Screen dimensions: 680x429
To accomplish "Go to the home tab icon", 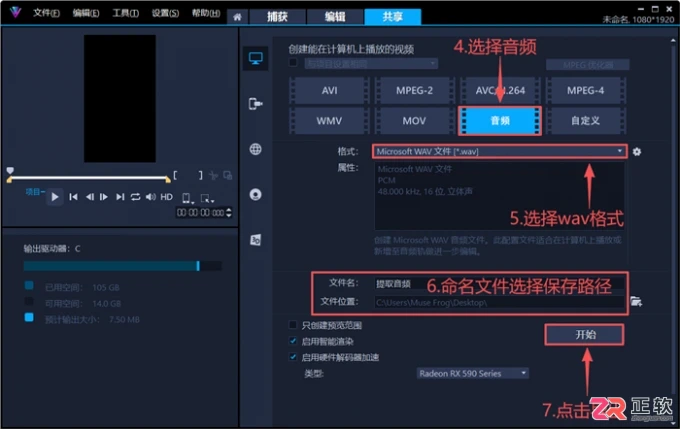I will click(237, 17).
